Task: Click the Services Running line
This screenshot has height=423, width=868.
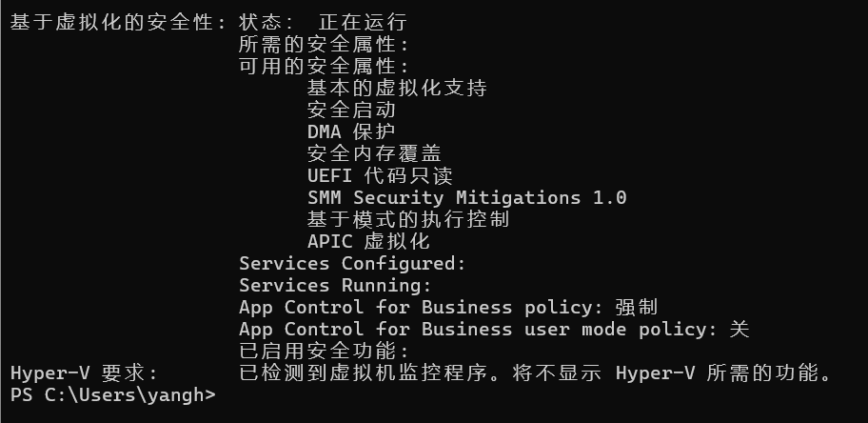Action: click(x=335, y=285)
